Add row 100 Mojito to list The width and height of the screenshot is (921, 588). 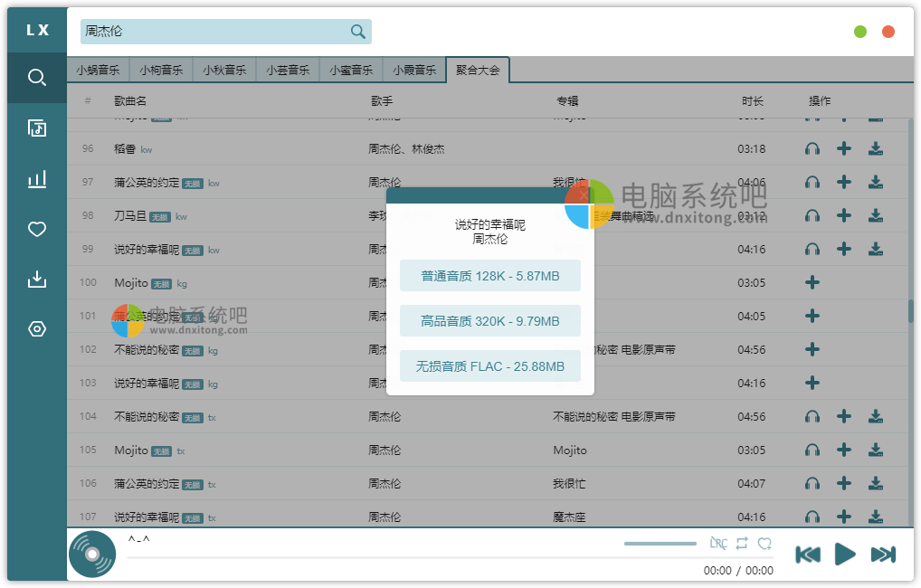812,283
